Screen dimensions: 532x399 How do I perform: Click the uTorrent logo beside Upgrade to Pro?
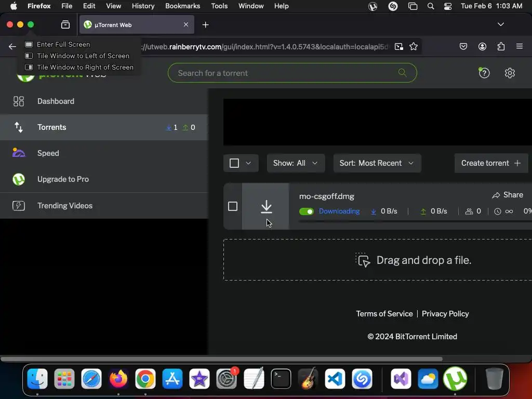coord(19,179)
